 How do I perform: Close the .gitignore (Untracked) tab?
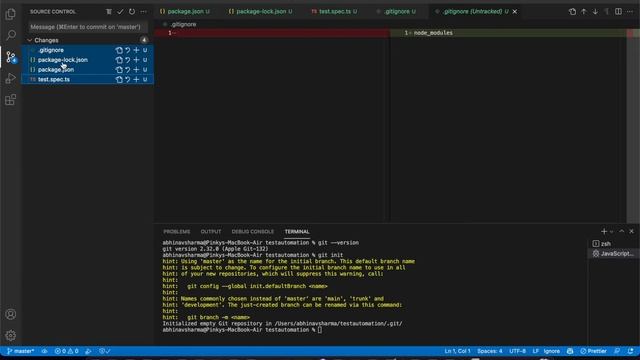[x=515, y=11]
